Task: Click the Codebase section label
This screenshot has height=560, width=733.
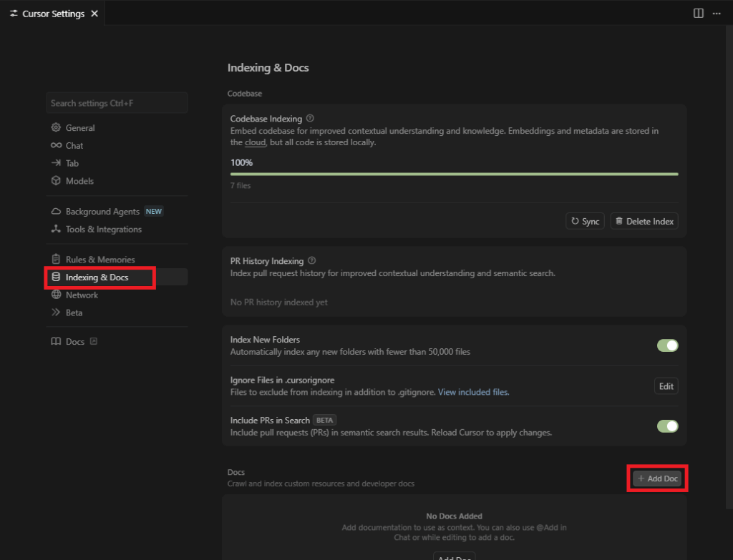Action: point(245,94)
